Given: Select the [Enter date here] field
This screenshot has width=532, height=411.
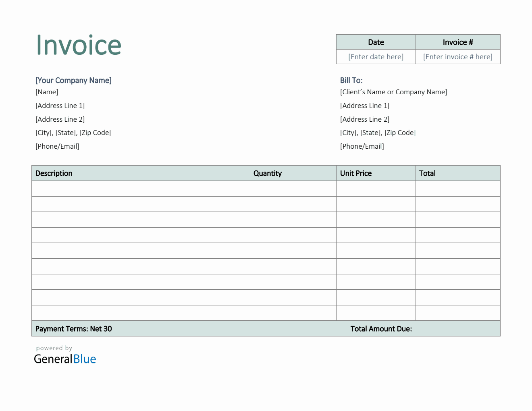Looking at the screenshot, I should [x=376, y=56].
